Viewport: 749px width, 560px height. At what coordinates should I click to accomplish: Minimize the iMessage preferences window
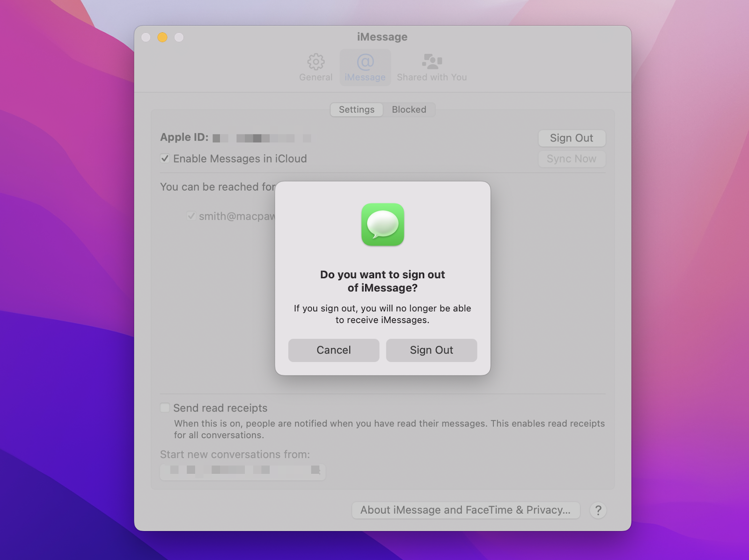pyautogui.click(x=162, y=37)
